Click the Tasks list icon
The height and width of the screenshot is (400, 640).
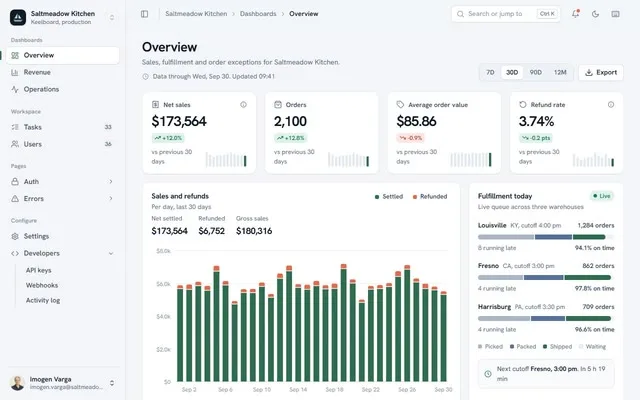point(15,127)
